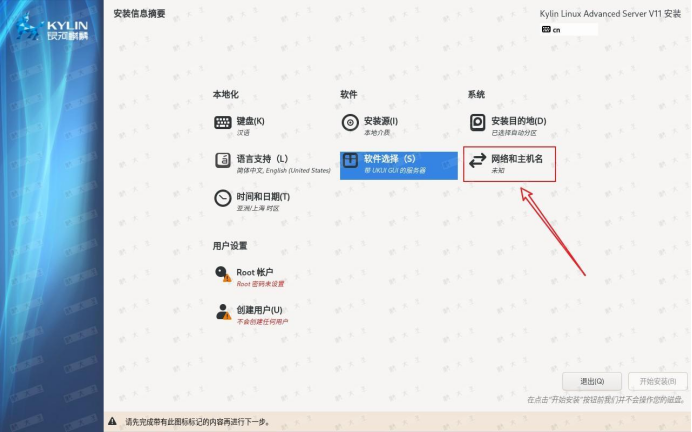The image size is (692, 432).
Task: Click the '本地介质' status text
Action: click(377, 133)
